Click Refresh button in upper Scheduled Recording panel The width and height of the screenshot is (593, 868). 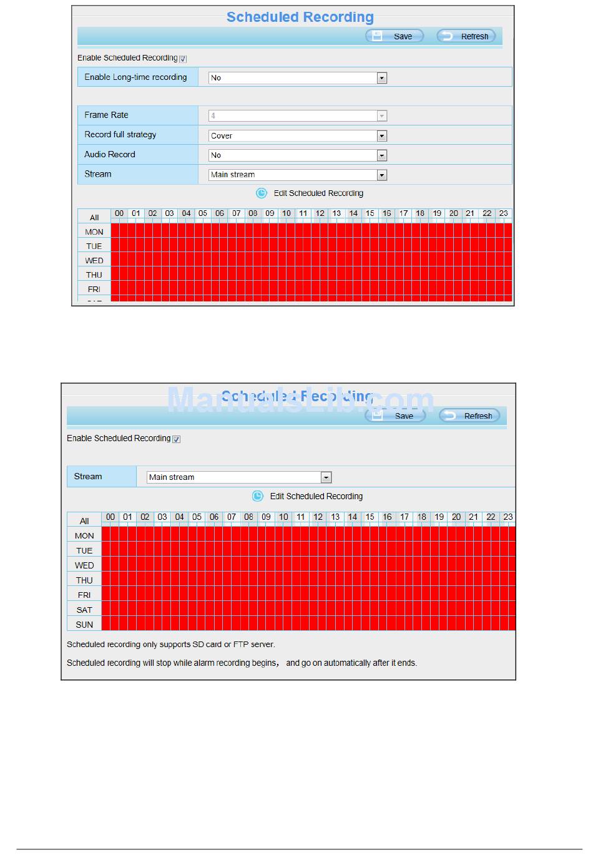click(466, 36)
